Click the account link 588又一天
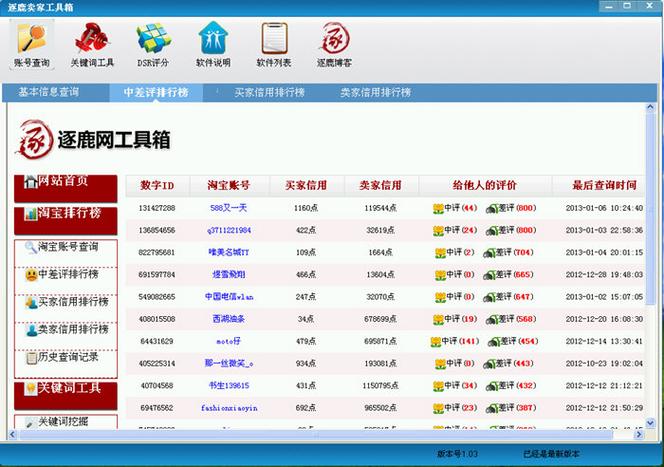 (x=228, y=208)
